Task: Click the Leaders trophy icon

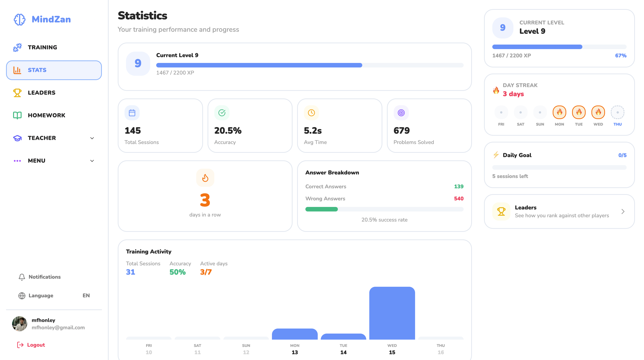Action: [17, 93]
